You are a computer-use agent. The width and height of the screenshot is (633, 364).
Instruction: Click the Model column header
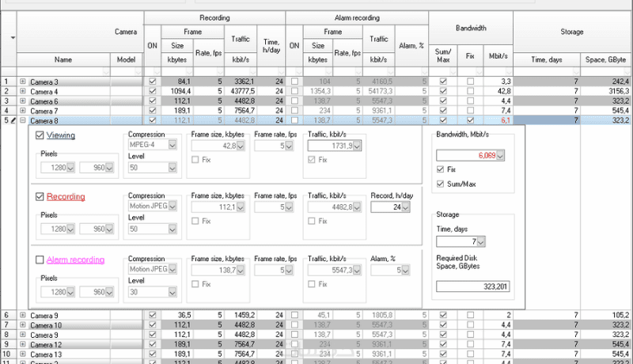coord(127,59)
